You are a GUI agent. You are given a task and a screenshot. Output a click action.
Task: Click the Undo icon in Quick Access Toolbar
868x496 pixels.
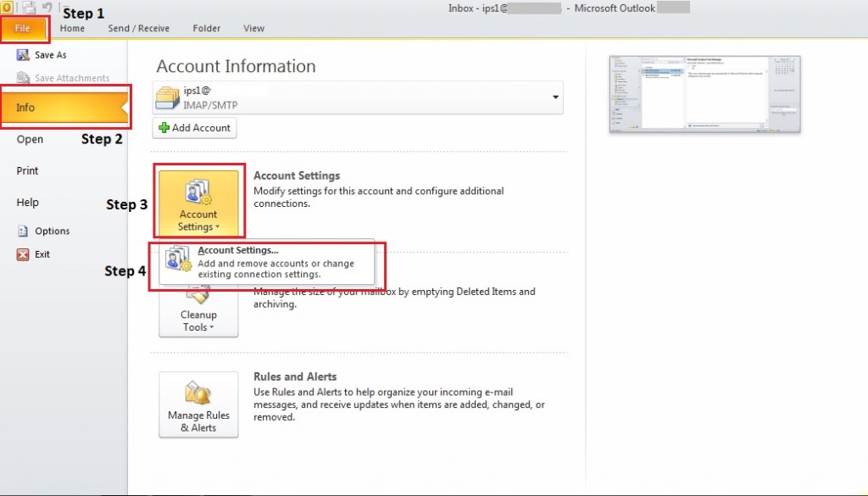tap(47, 7)
